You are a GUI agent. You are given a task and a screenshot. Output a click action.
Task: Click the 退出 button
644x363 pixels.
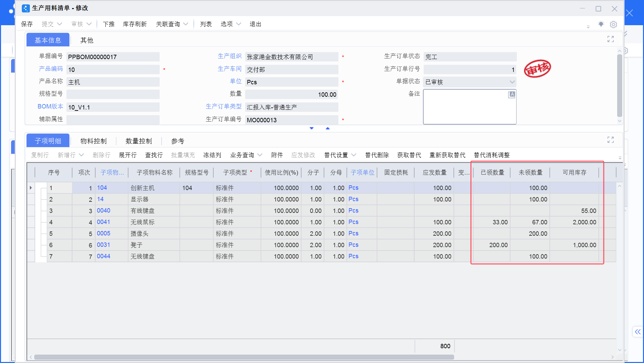255,24
